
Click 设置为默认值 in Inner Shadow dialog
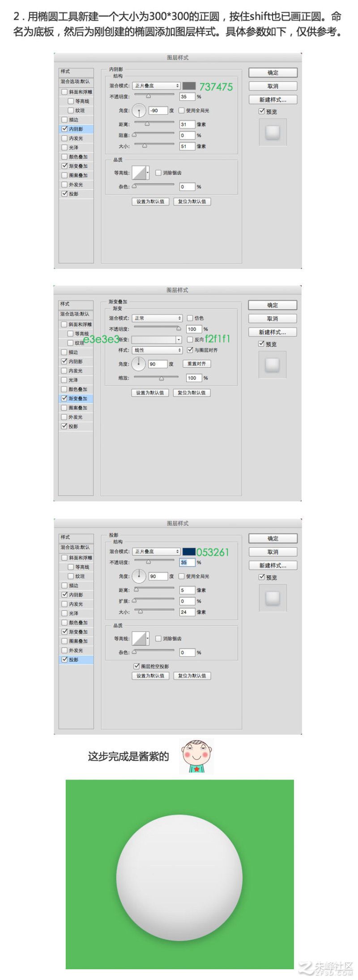(x=150, y=201)
